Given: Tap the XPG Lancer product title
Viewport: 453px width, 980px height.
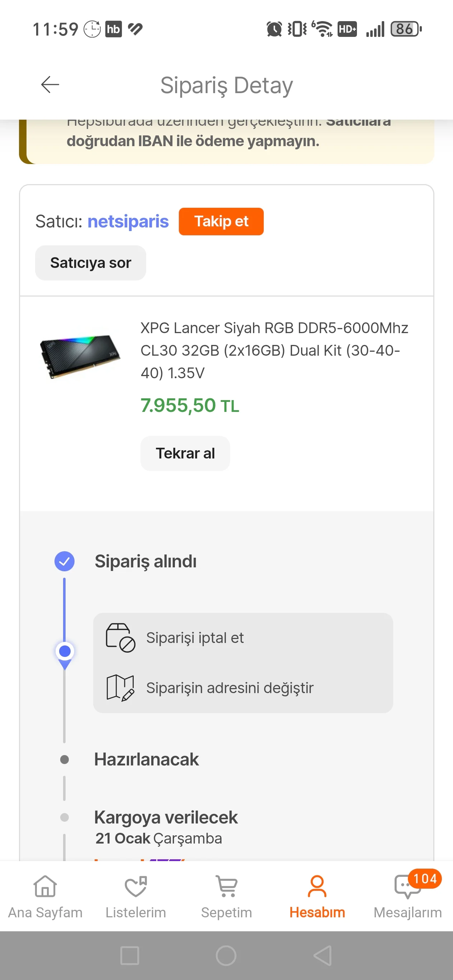Looking at the screenshot, I should pyautogui.click(x=274, y=350).
